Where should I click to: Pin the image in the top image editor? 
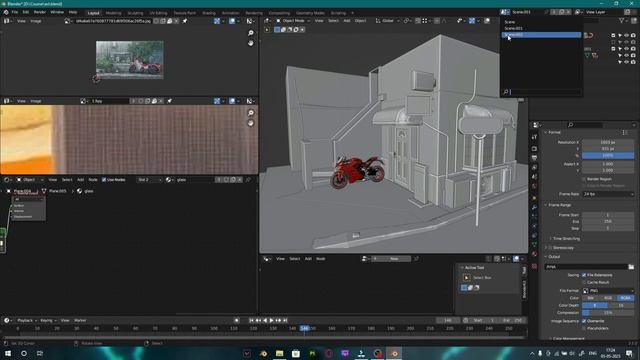pos(185,21)
